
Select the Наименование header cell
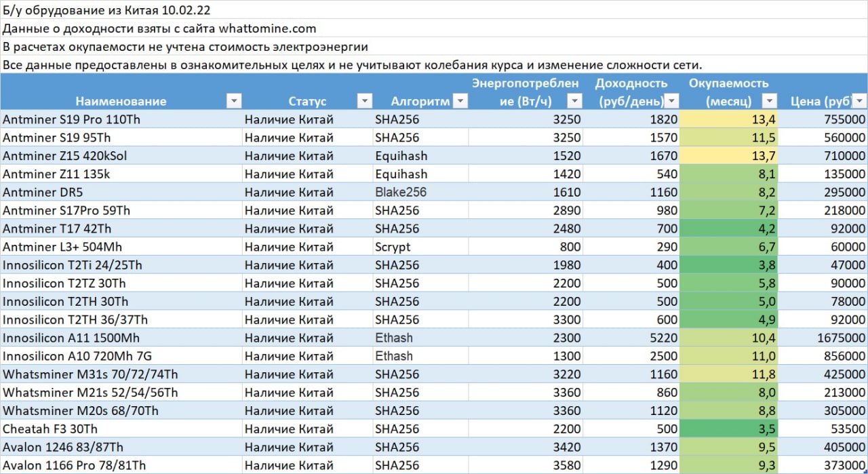click(121, 92)
